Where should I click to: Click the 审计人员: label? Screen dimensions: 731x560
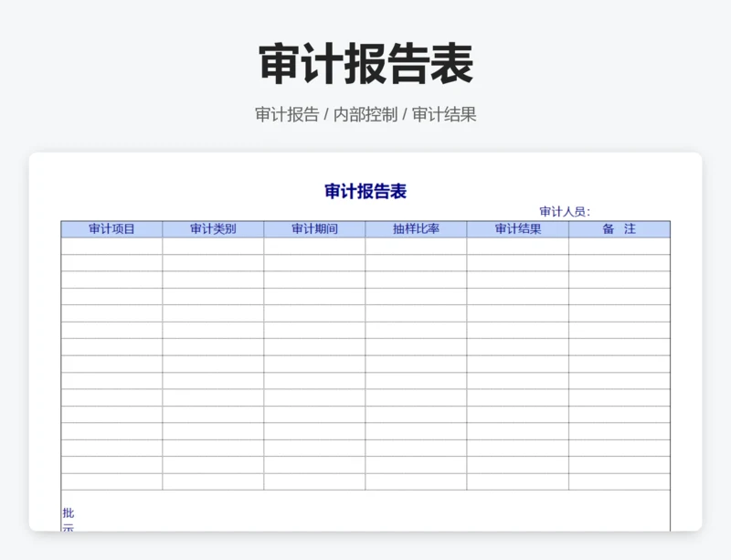565,212
